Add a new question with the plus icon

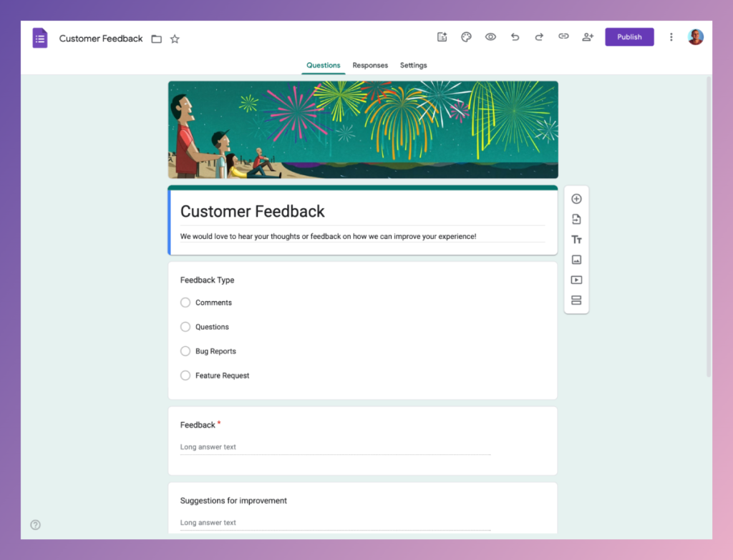click(x=576, y=199)
